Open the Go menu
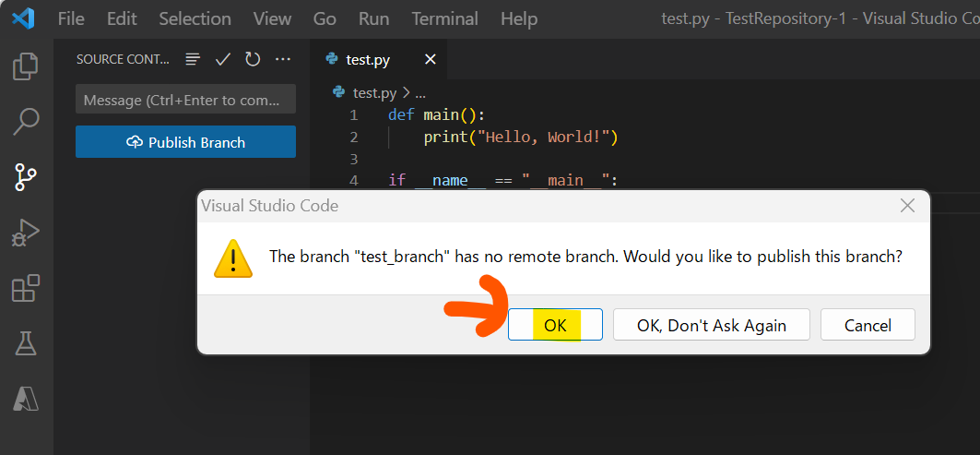 tap(325, 18)
